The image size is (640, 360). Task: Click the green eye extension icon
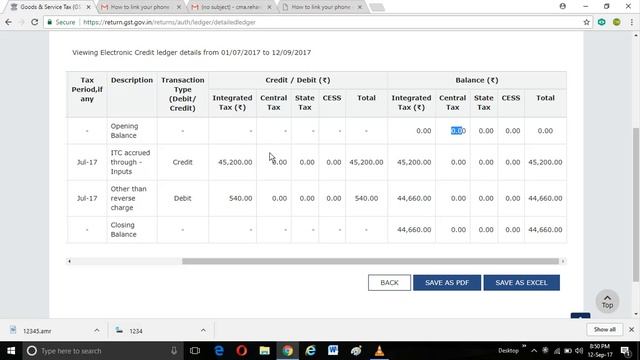click(x=602, y=22)
